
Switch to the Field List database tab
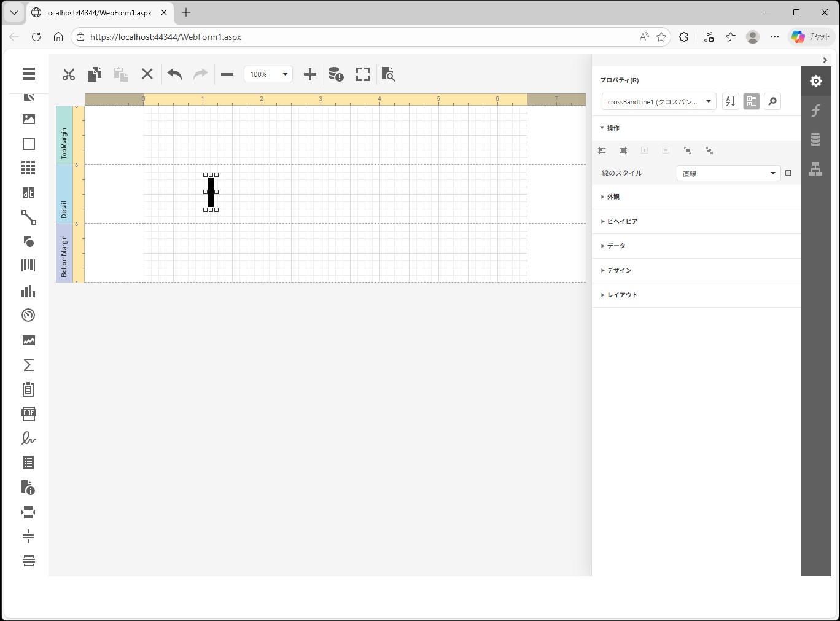point(815,140)
